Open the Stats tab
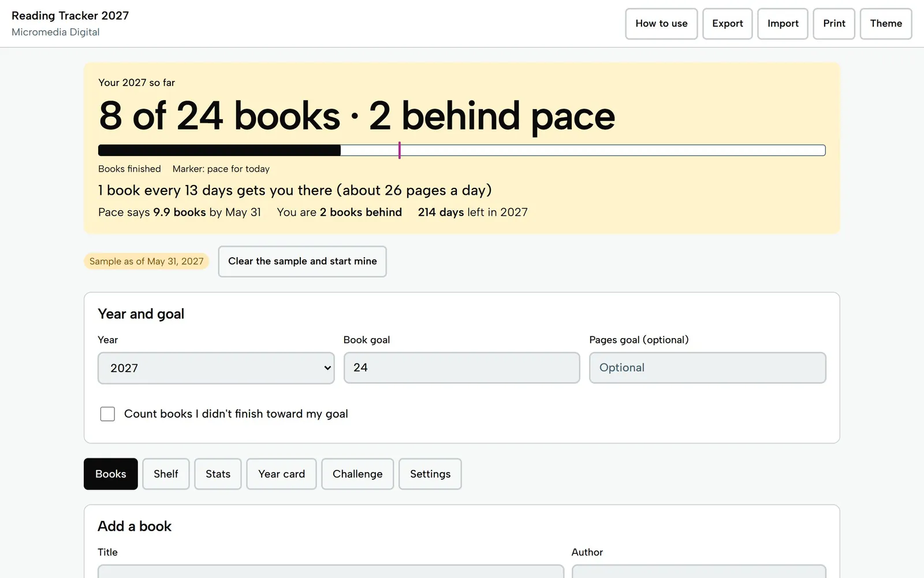The height and width of the screenshot is (578, 924). [x=218, y=474]
